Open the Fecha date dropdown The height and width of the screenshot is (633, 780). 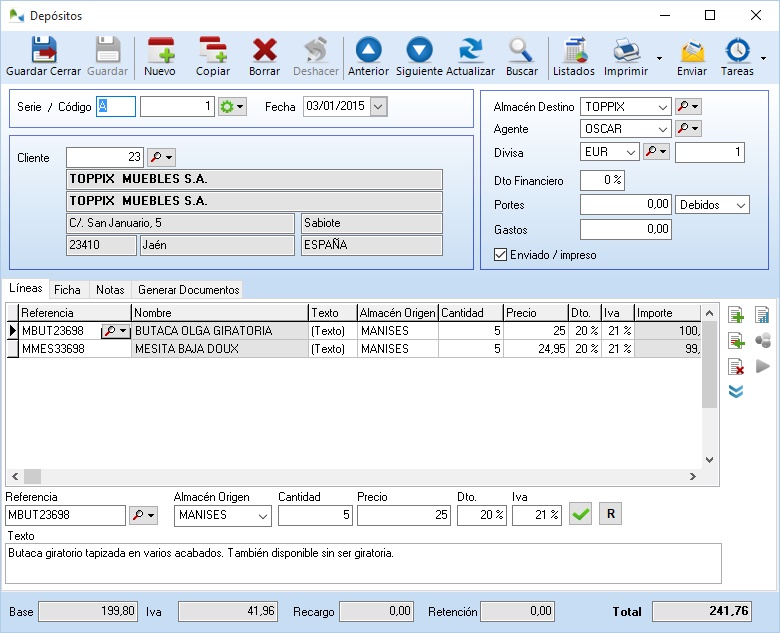click(378, 106)
